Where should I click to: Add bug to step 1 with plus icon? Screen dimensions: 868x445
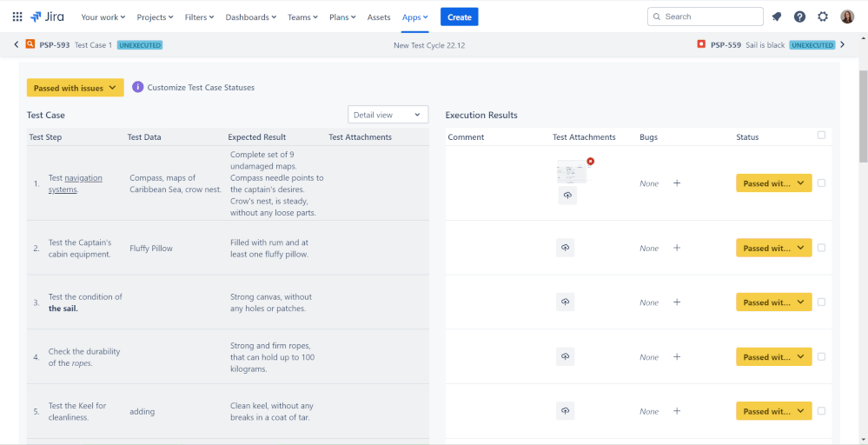tap(677, 183)
